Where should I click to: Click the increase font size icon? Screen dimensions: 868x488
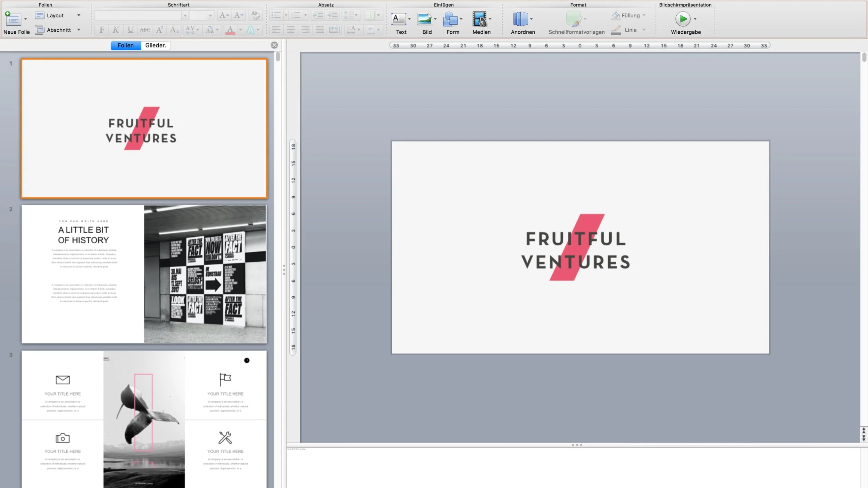[x=224, y=15]
